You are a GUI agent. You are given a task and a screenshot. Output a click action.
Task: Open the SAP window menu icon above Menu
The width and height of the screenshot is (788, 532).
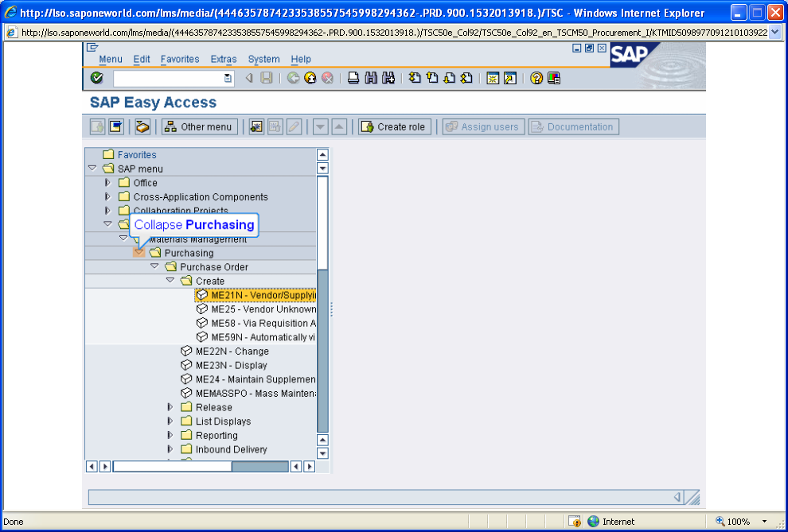(92, 48)
